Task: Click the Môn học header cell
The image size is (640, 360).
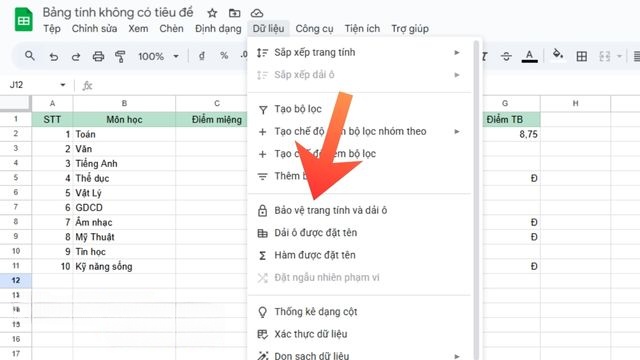Action: point(124,119)
